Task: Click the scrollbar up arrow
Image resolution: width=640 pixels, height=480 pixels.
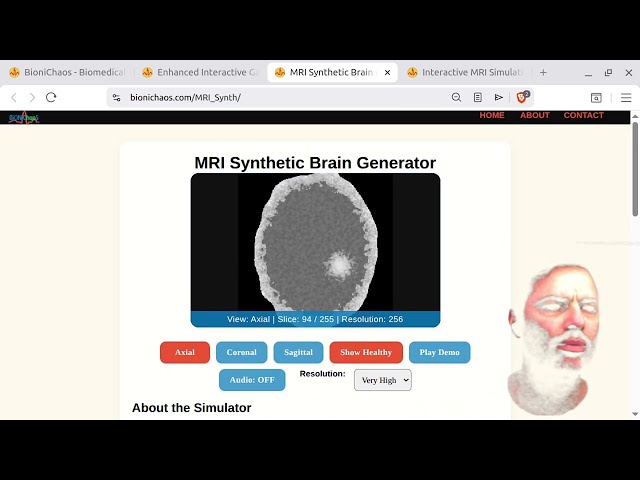Action: pyautogui.click(x=635, y=116)
